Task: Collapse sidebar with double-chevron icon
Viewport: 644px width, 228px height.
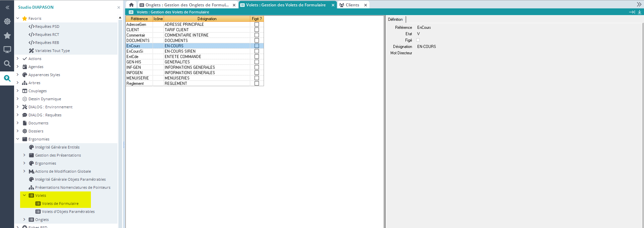Action: [7, 7]
